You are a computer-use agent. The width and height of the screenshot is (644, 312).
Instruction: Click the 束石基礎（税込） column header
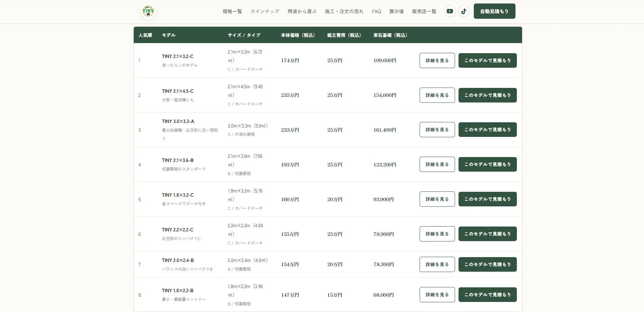[x=391, y=35]
